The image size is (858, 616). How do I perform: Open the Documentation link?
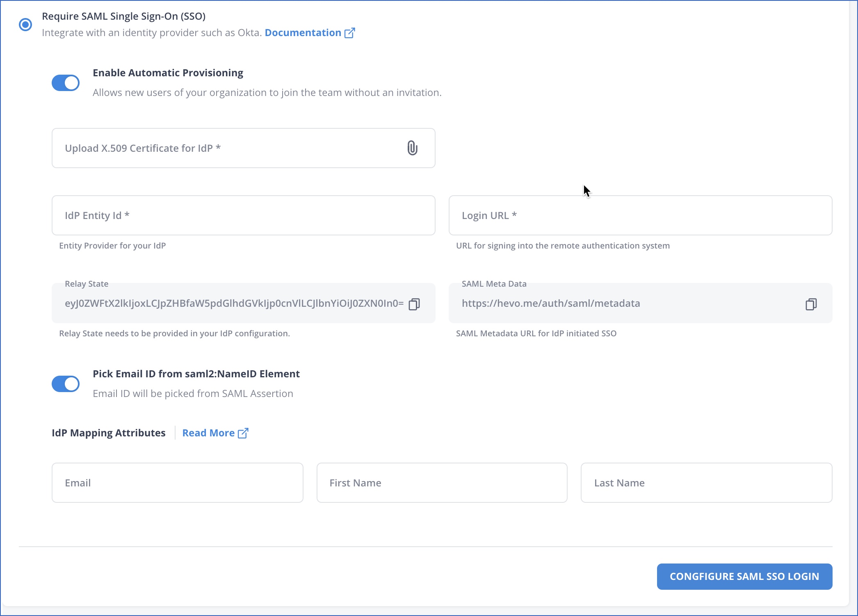pyautogui.click(x=302, y=32)
